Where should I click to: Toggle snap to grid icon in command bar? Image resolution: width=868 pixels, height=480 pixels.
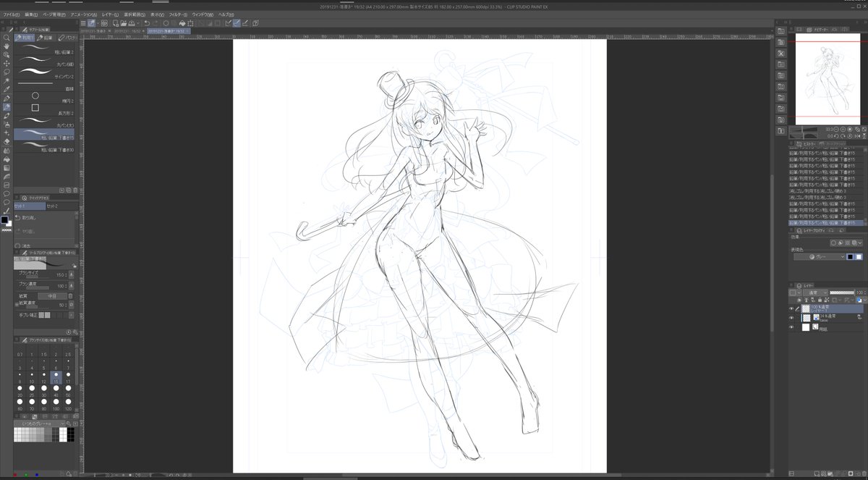pos(246,23)
